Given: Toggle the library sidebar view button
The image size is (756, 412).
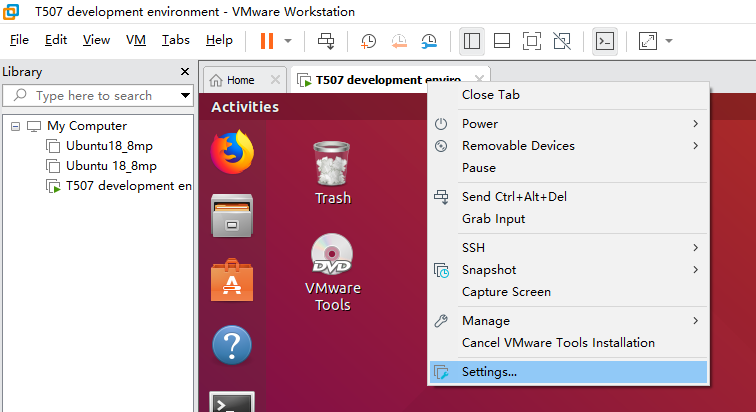Looking at the screenshot, I should click(472, 41).
